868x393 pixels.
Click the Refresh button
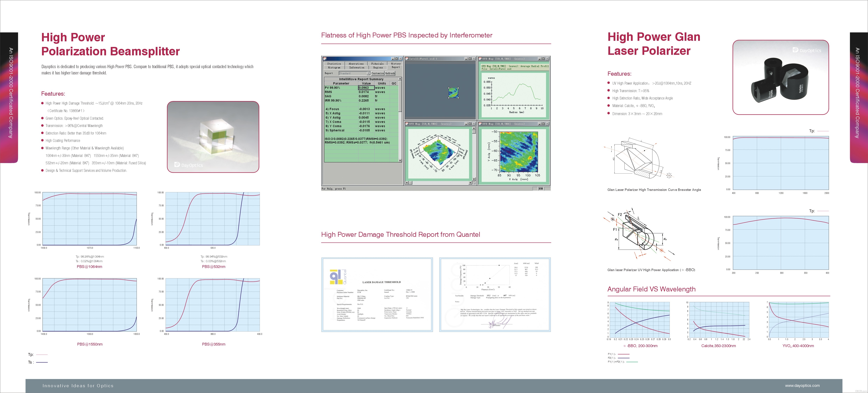coord(390,73)
